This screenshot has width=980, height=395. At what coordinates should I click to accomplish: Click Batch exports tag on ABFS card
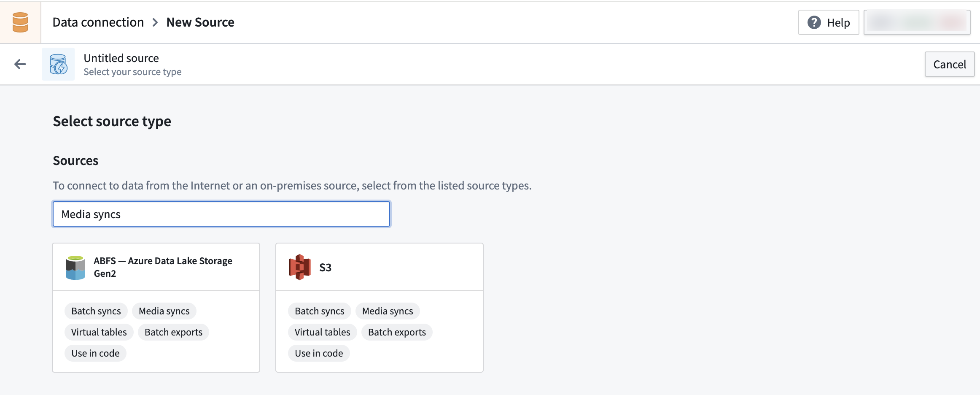173,332
